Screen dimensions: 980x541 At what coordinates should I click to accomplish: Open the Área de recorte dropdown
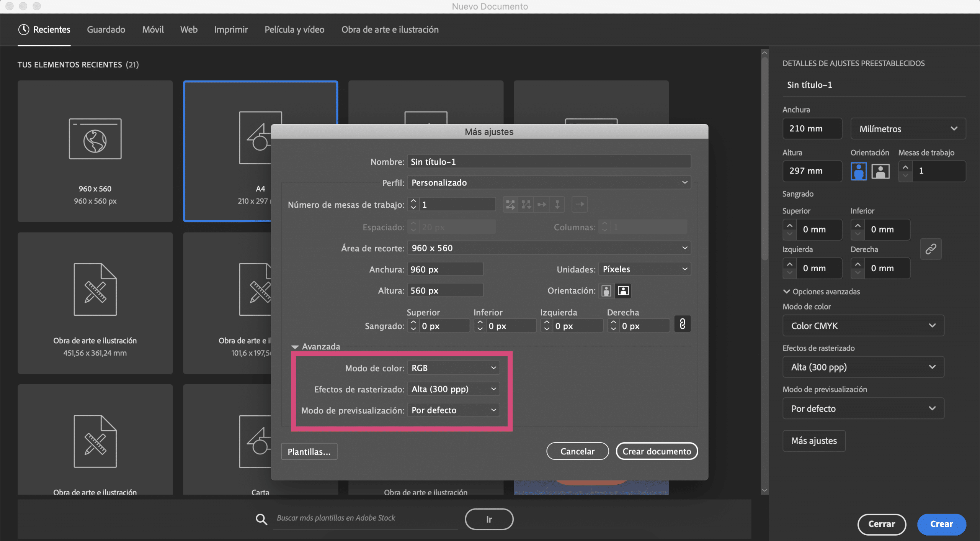(549, 248)
